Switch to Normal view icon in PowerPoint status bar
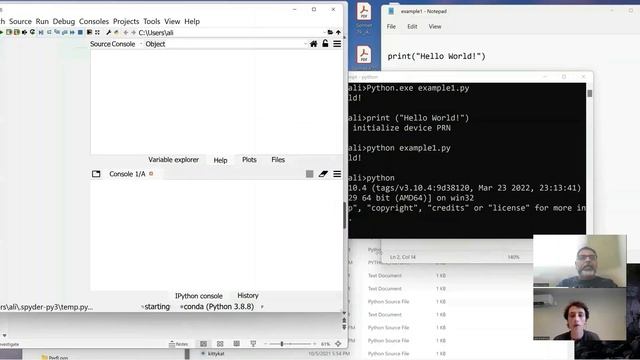The height and width of the screenshot is (360, 640). click(203, 344)
